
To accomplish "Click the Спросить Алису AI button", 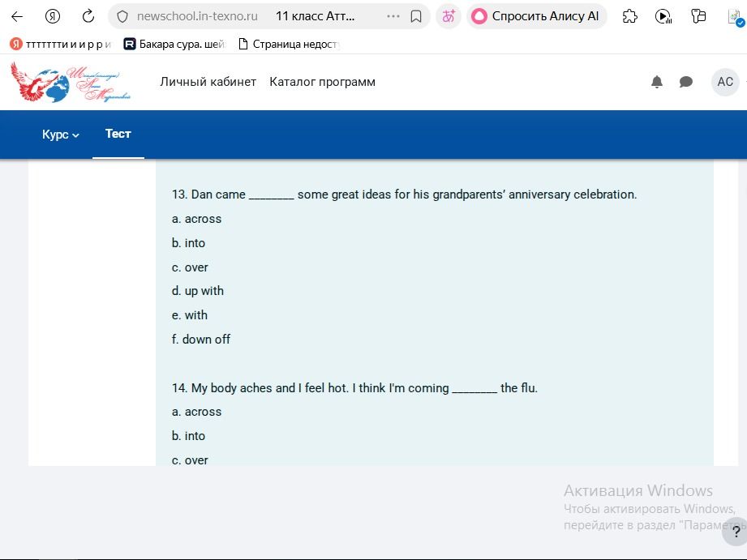I will pyautogui.click(x=536, y=17).
